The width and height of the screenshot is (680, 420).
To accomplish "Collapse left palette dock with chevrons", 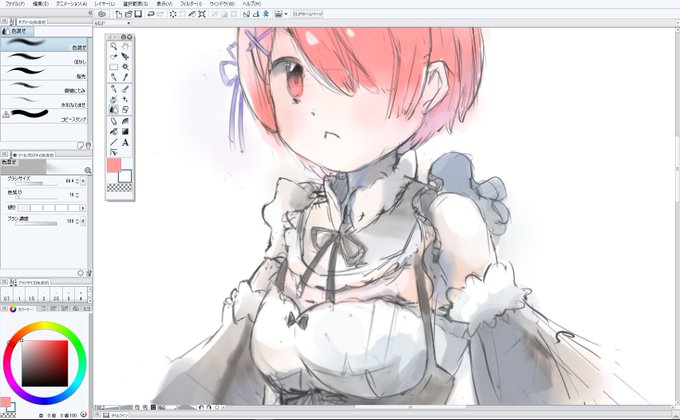I will pyautogui.click(x=90, y=14).
